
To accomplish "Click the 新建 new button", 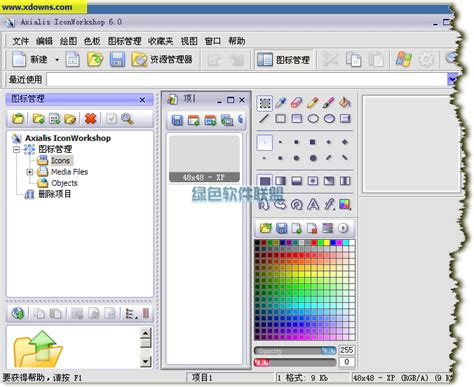I will (x=30, y=60).
